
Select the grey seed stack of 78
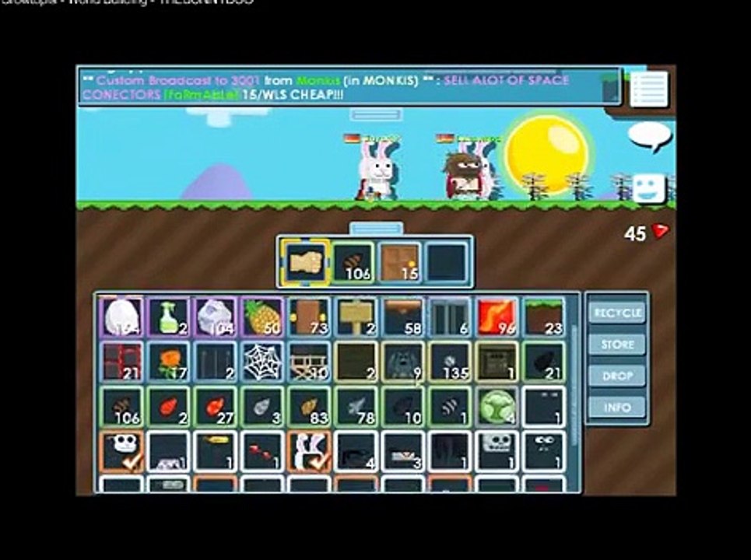tap(356, 407)
